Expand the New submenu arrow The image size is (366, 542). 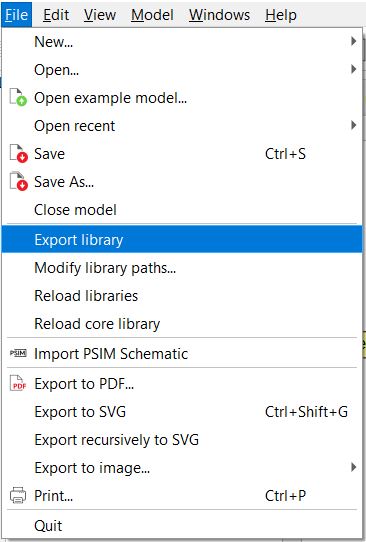(x=353, y=41)
